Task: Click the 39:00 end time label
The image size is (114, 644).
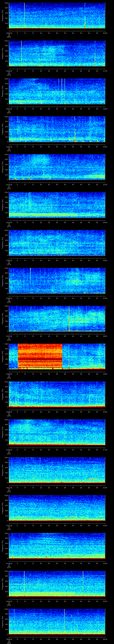Action: 105,374
